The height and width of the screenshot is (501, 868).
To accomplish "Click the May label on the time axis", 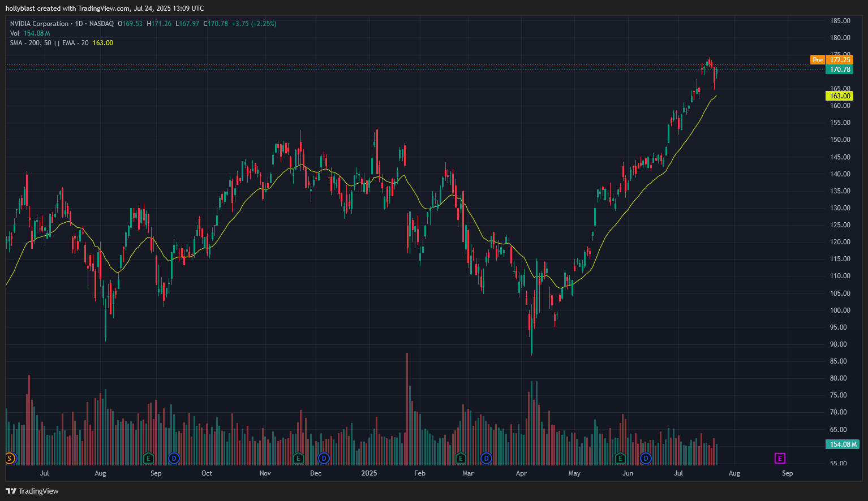I will click(x=574, y=473).
